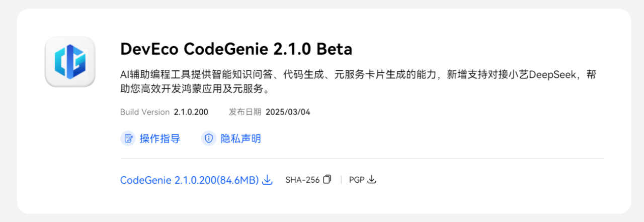Click the DevEco CodeGenie logo icon

click(70, 62)
